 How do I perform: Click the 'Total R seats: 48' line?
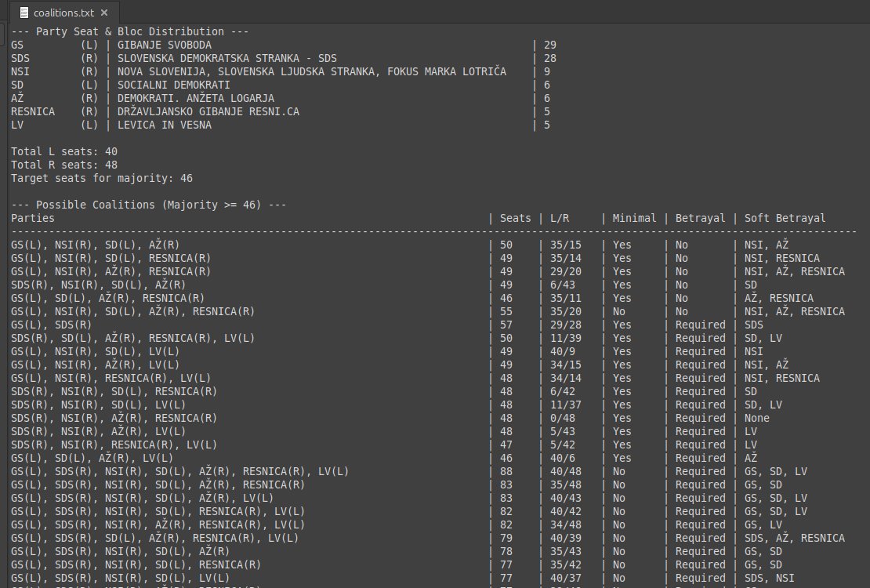tap(64, 165)
